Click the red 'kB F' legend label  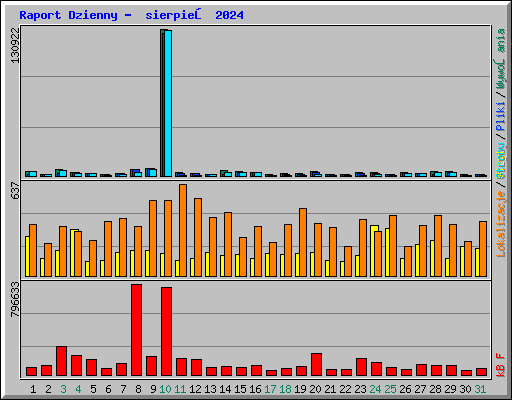pos(501,365)
